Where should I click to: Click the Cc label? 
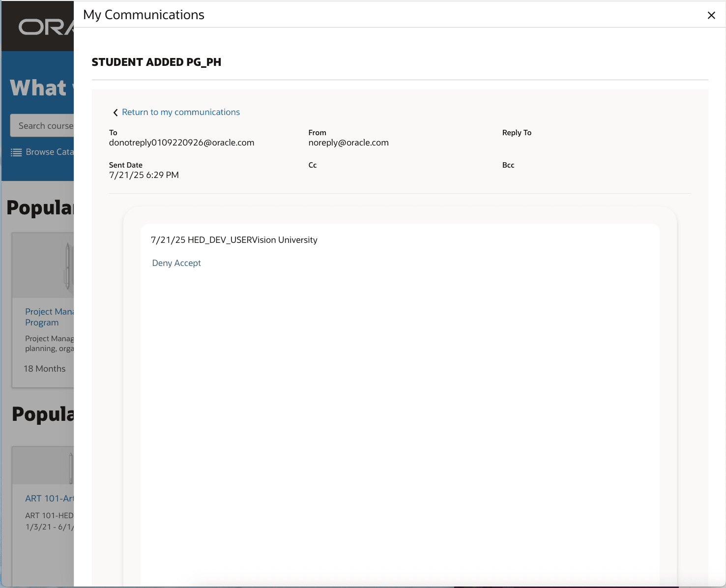(x=313, y=165)
